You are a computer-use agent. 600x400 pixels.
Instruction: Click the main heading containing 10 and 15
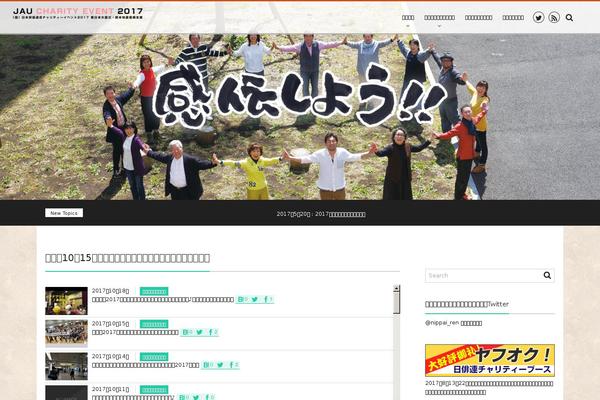click(127, 258)
